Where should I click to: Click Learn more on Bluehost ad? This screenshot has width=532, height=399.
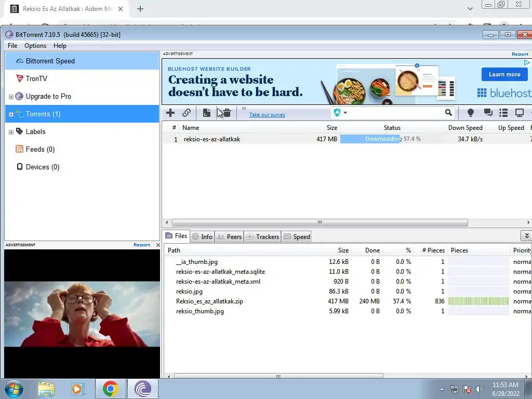point(504,74)
